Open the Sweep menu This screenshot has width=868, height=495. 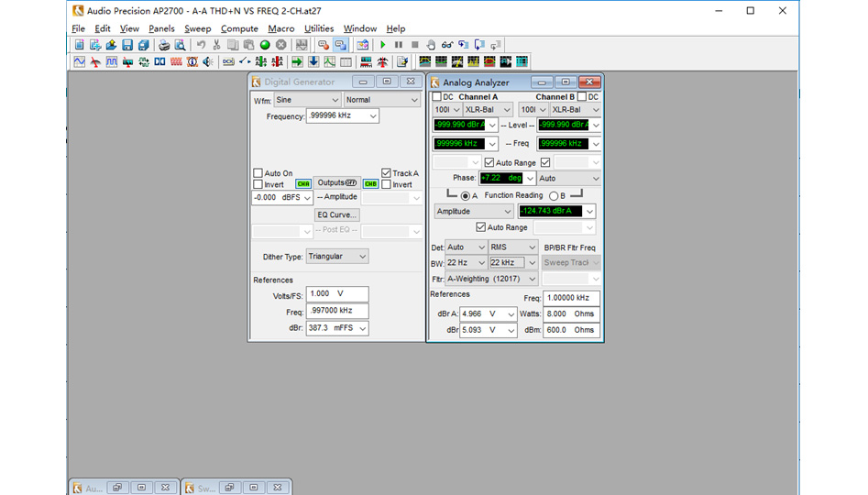[x=198, y=28]
